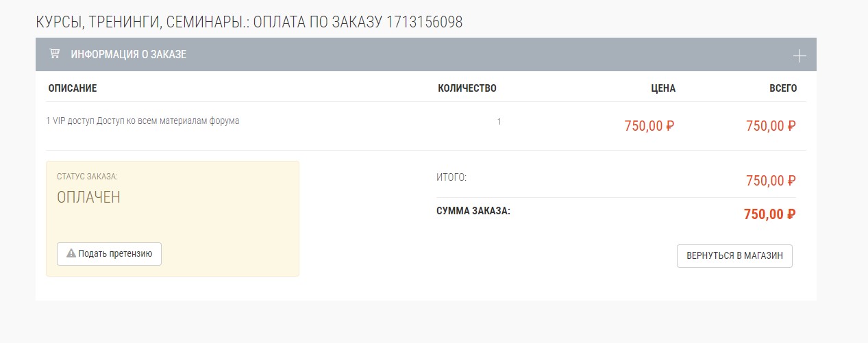Expand order info with plus icon
This screenshot has height=343, width=868.
coord(799,55)
